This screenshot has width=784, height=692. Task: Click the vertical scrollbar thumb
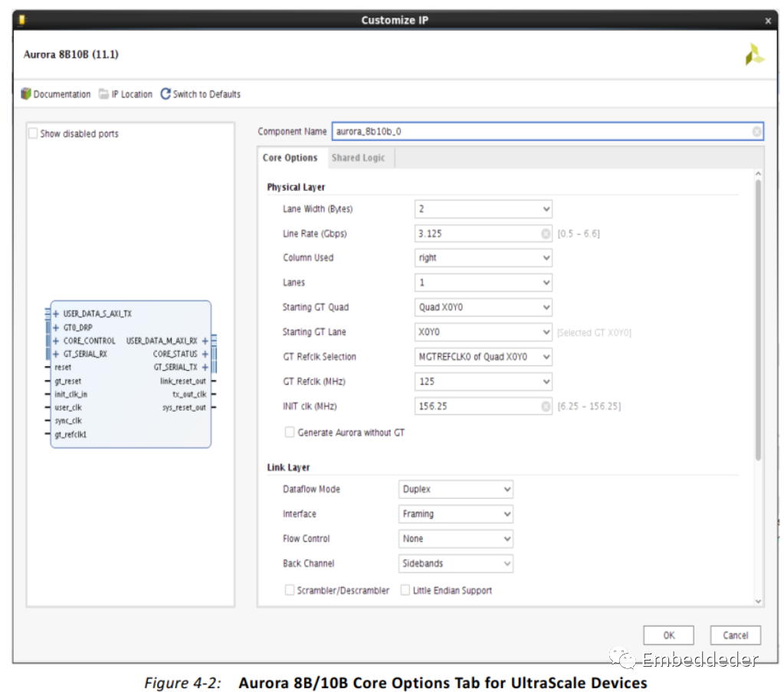tap(758, 320)
